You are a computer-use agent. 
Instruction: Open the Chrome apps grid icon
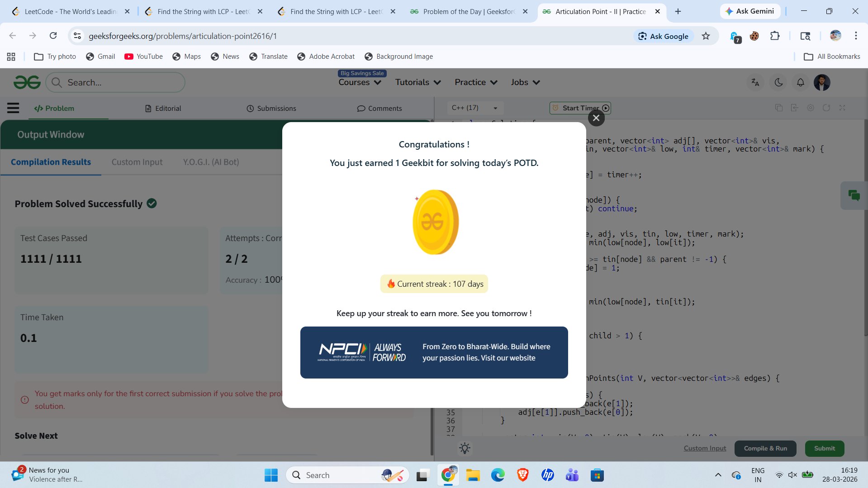(x=11, y=57)
